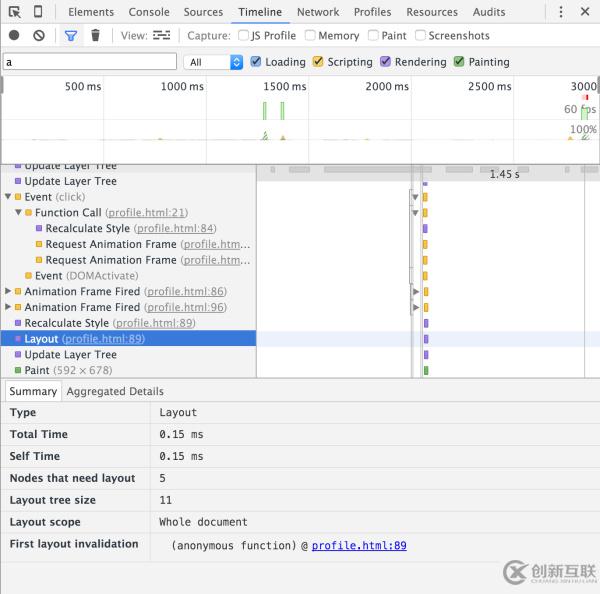600x594 pixels.
Task: Select the Update Layer Tree row above Event (click)
Action: point(129,181)
